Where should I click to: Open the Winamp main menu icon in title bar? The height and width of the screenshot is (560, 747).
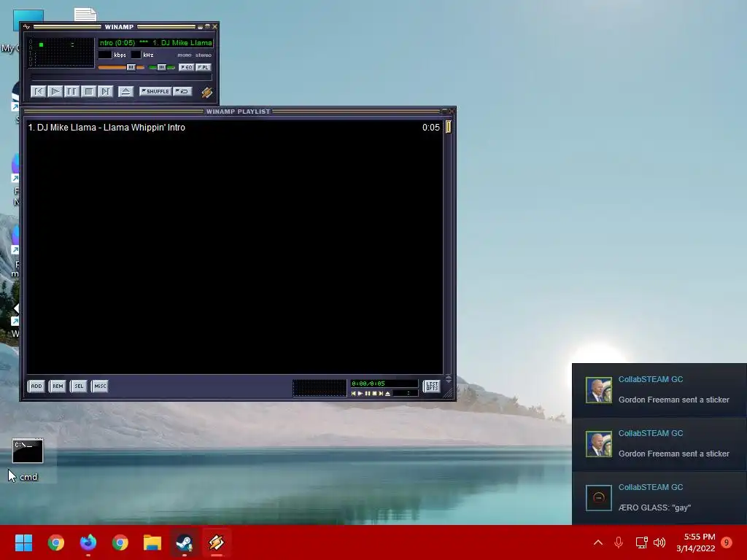pos(27,27)
